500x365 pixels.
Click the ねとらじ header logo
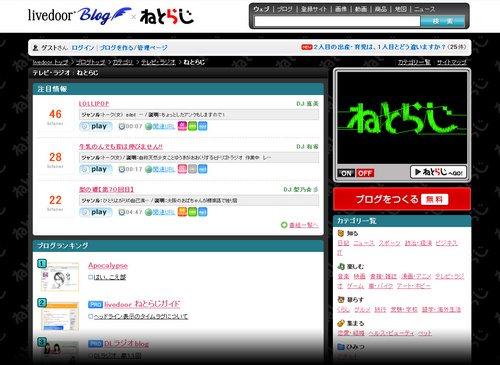[167, 17]
